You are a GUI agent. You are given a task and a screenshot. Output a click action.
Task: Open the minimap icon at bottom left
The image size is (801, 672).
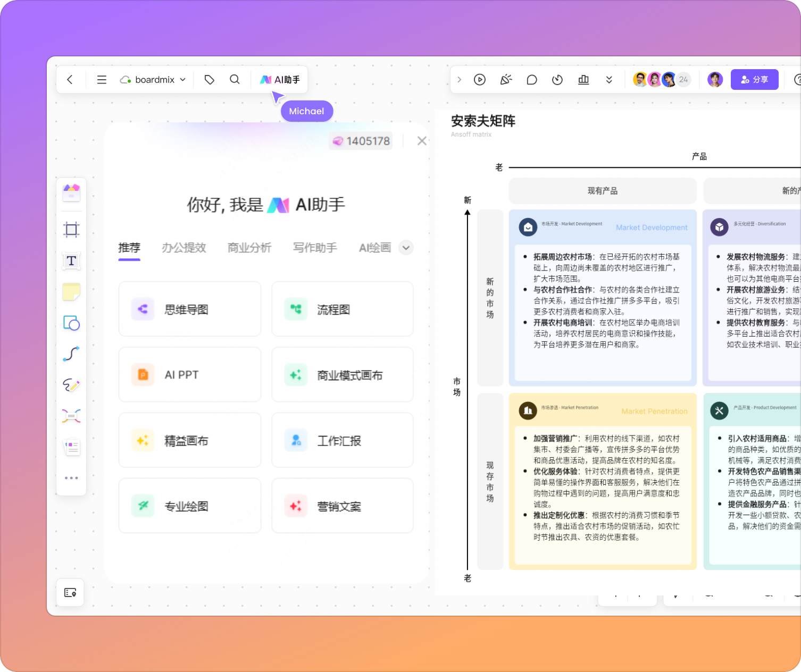[70, 592]
